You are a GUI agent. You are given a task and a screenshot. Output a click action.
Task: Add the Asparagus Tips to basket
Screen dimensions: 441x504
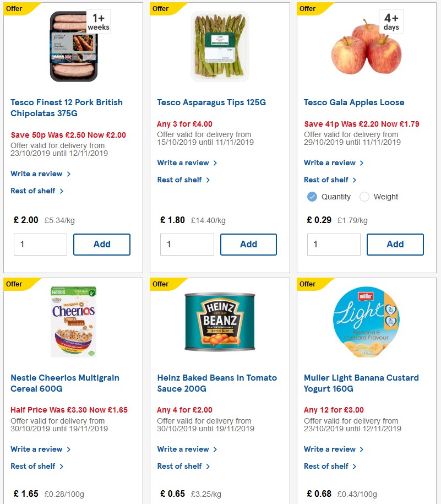click(248, 244)
